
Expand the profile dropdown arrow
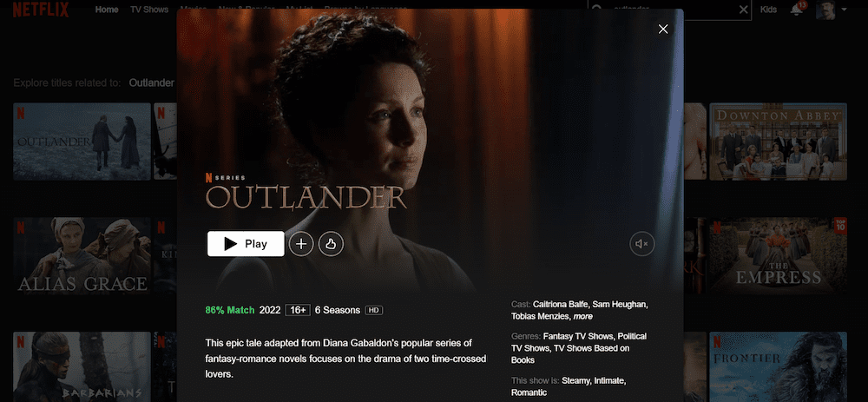pos(844,10)
